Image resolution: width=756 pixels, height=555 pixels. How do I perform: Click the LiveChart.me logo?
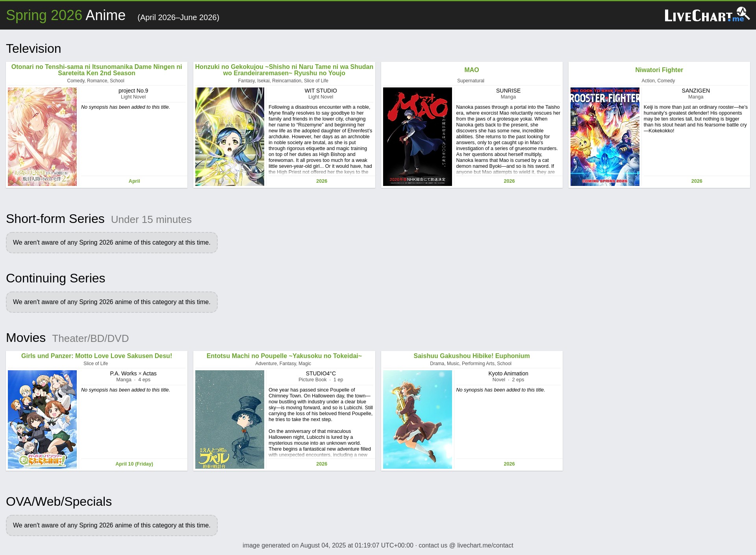point(707,15)
